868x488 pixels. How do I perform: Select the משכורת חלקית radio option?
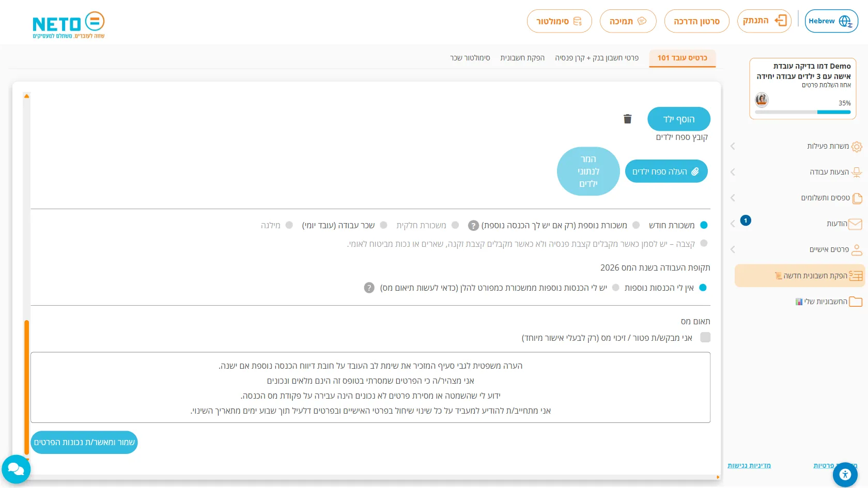pos(455,225)
